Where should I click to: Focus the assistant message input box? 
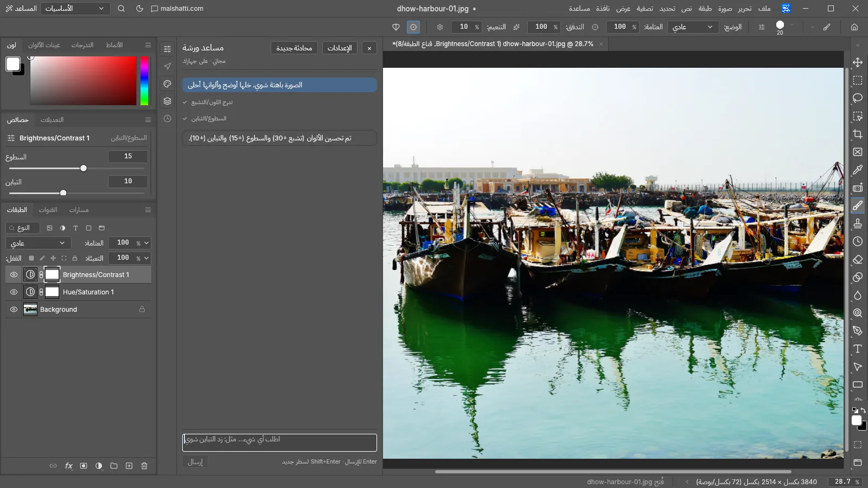coord(279,442)
